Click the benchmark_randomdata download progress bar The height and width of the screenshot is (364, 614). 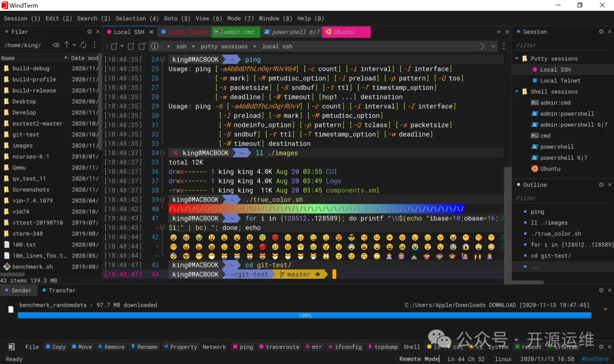(x=304, y=315)
